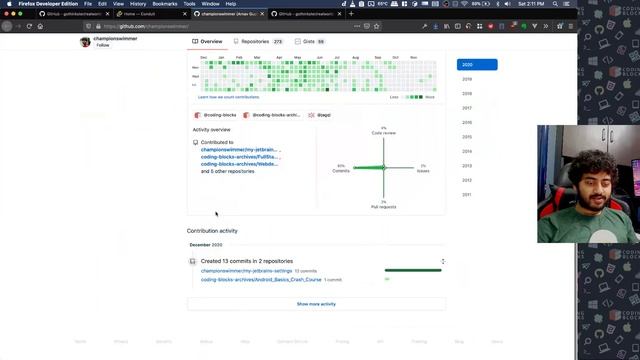Bookmark this page with the star icon
This screenshot has height=360, width=640.
click(x=376, y=26)
